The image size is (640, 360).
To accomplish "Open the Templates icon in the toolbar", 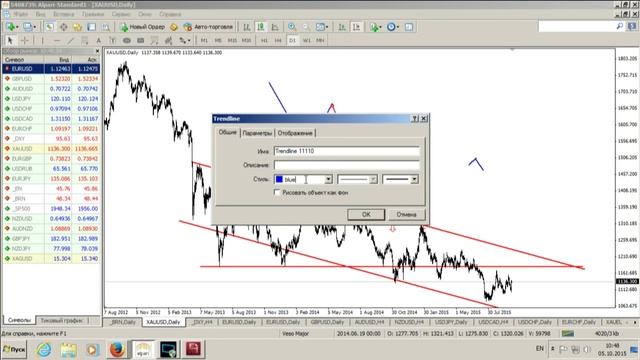I will (x=409, y=27).
